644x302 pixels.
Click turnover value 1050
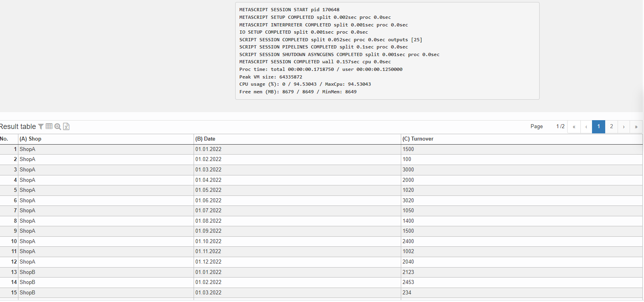(408, 211)
